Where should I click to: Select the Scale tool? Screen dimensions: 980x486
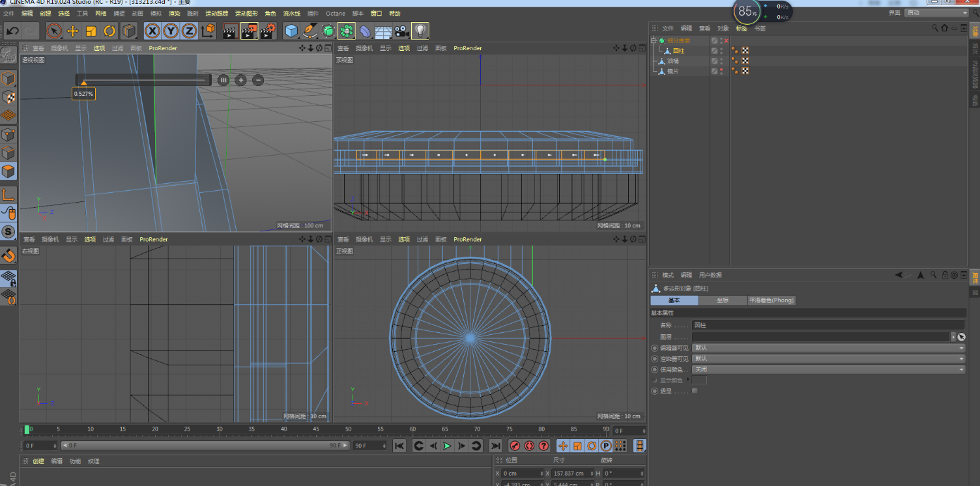[x=91, y=31]
